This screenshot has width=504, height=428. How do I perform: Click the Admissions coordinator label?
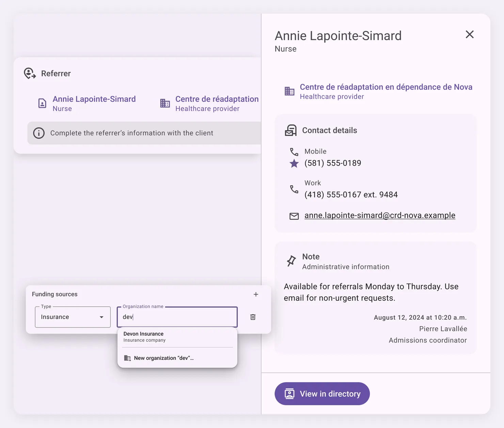pos(428,340)
